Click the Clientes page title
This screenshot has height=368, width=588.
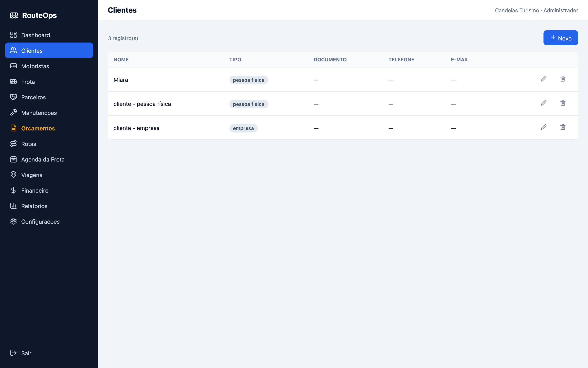click(x=122, y=10)
